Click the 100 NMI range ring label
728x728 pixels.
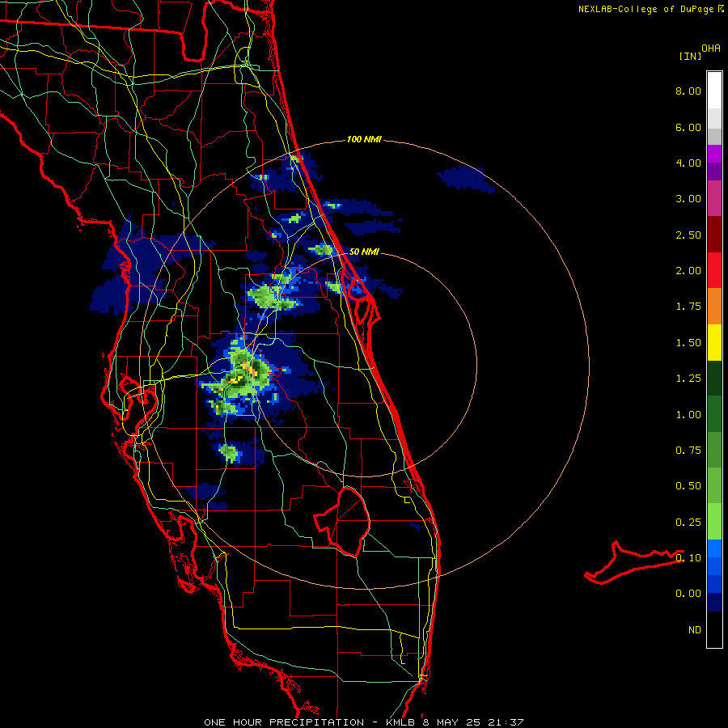(364, 139)
